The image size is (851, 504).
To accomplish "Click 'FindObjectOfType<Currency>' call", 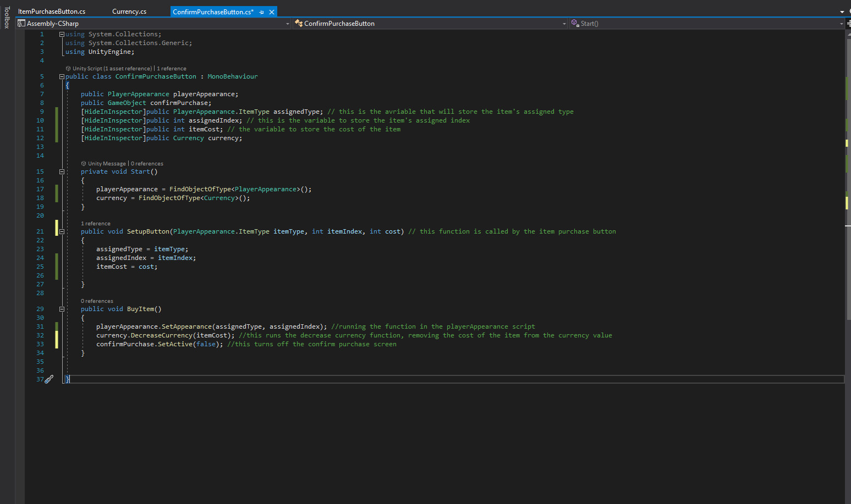I will (x=189, y=198).
